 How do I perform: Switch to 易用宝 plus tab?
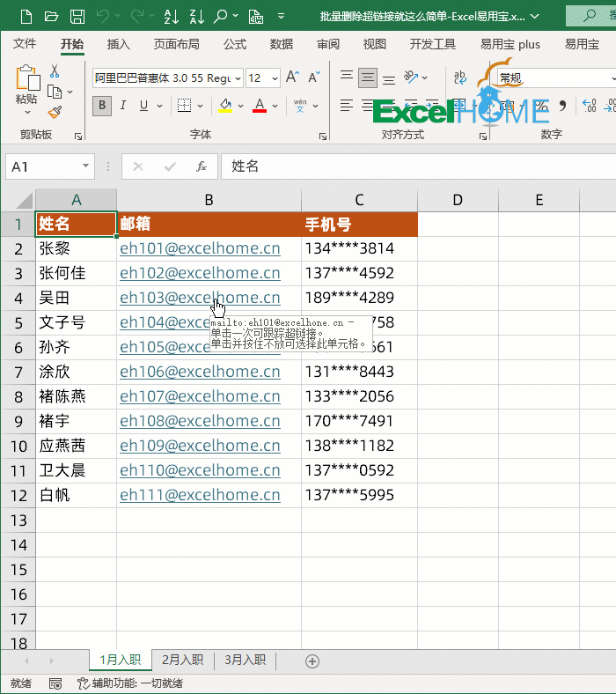[510, 44]
